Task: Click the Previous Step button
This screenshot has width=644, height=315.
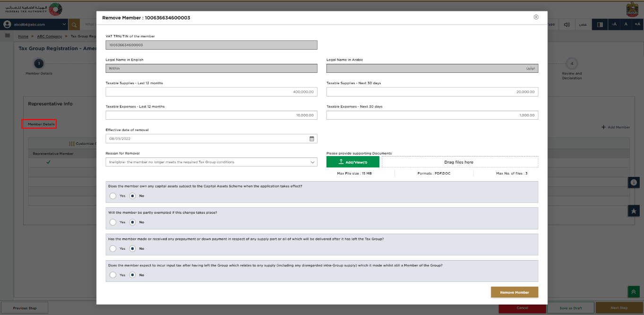Action: 25,308
